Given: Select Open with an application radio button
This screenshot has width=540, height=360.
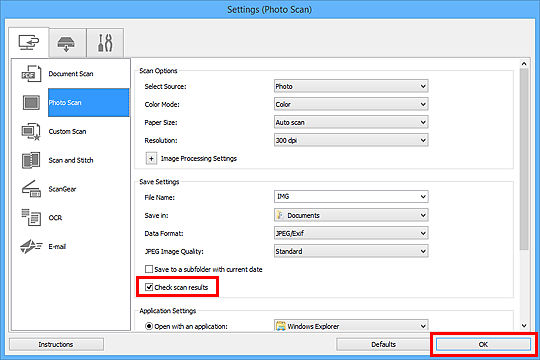Looking at the screenshot, I should (149, 326).
